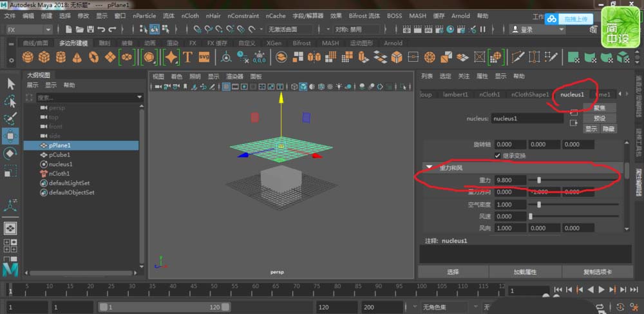Create a polygon torus from the shelf
The width and height of the screenshot is (644, 314).
coord(93,57)
